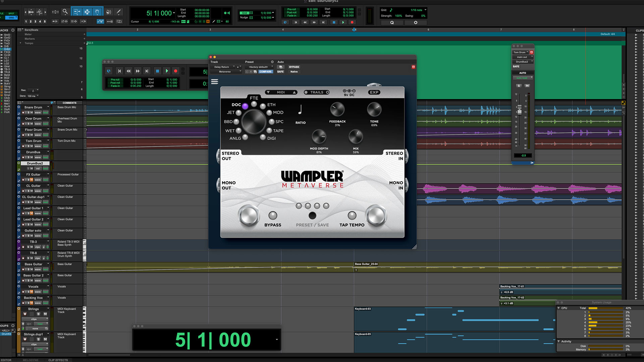The image size is (644, 362).
Task: Click the red target icon in plugin header
Action: 413,67
